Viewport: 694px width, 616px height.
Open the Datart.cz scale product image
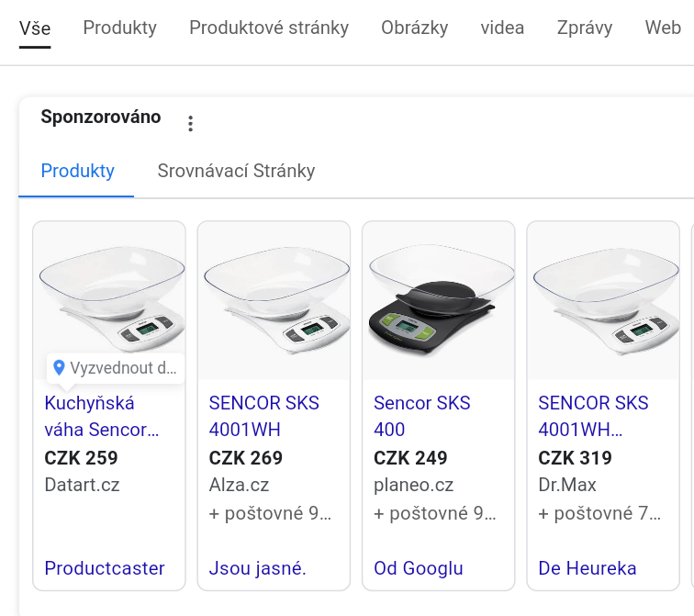pos(109,294)
